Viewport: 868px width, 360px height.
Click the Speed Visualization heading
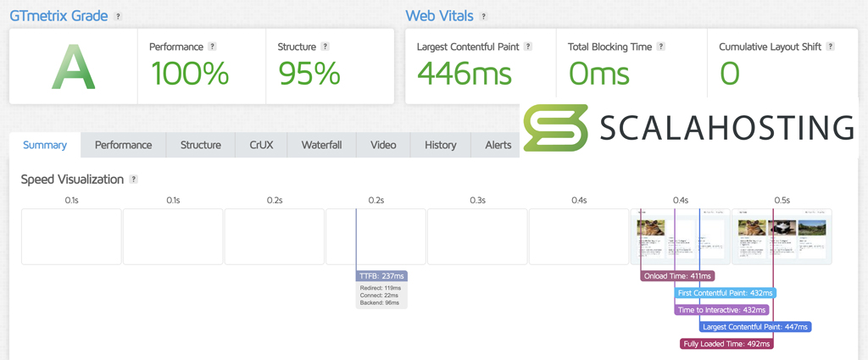[x=72, y=180]
